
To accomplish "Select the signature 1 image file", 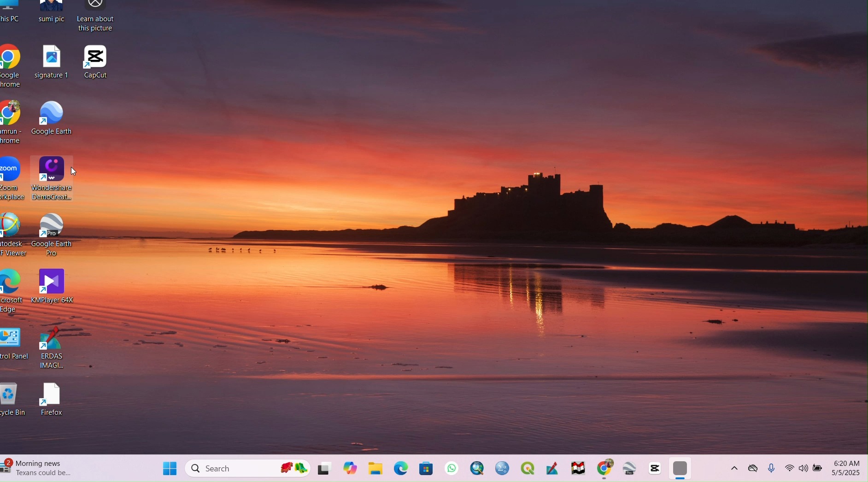I will [52, 63].
